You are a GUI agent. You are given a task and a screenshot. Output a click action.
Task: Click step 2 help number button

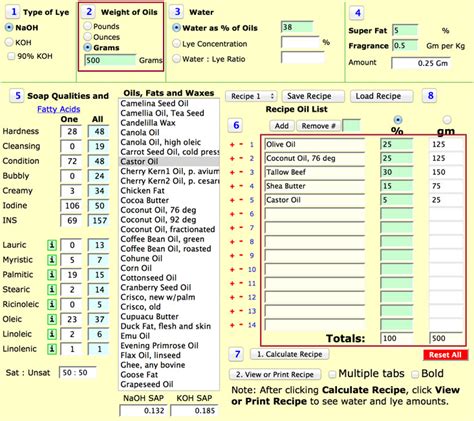coord(89,12)
